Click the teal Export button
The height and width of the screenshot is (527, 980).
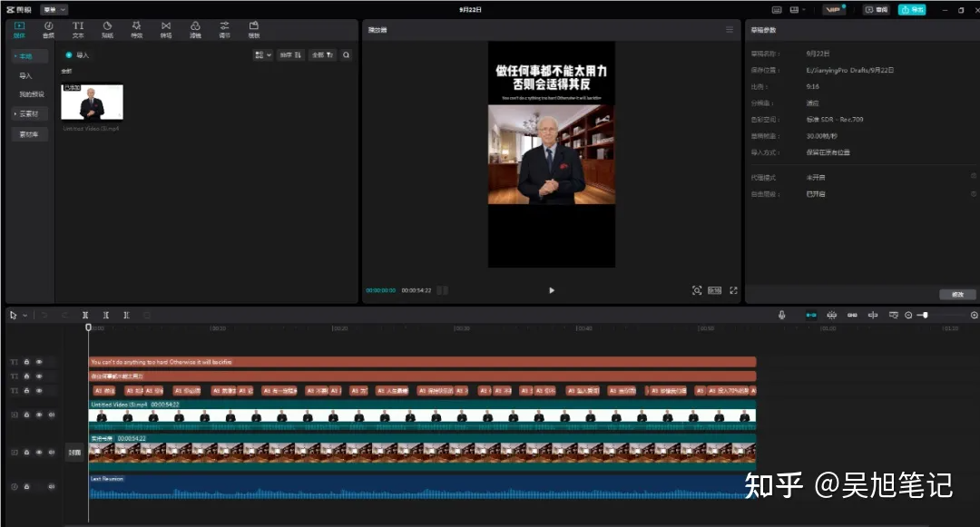911,9
